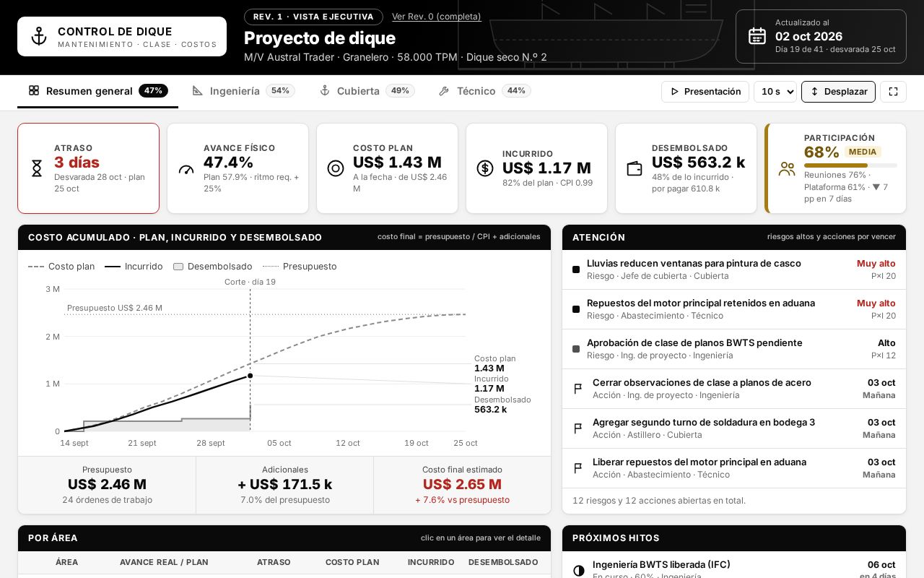Viewport: 924px width, 578px height.
Task: Click the Desembolsado legend swatch entry
Action: 213,267
